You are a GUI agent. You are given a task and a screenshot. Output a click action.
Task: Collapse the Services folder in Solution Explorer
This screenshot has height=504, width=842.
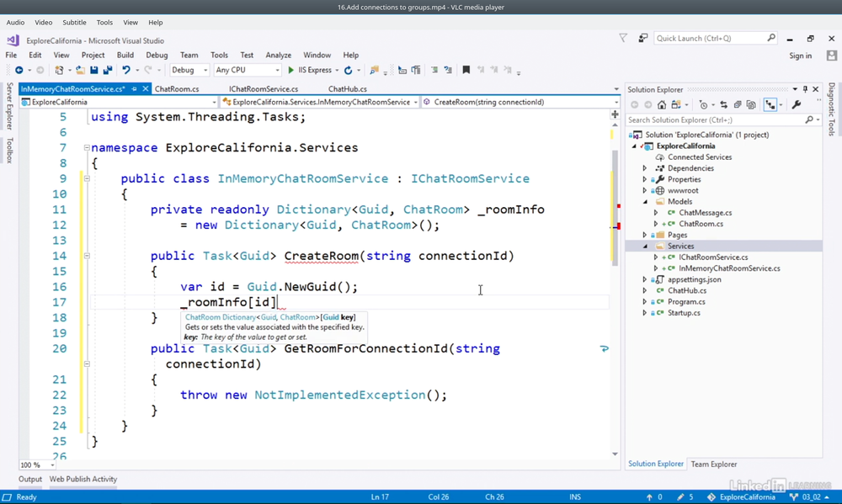pos(645,247)
